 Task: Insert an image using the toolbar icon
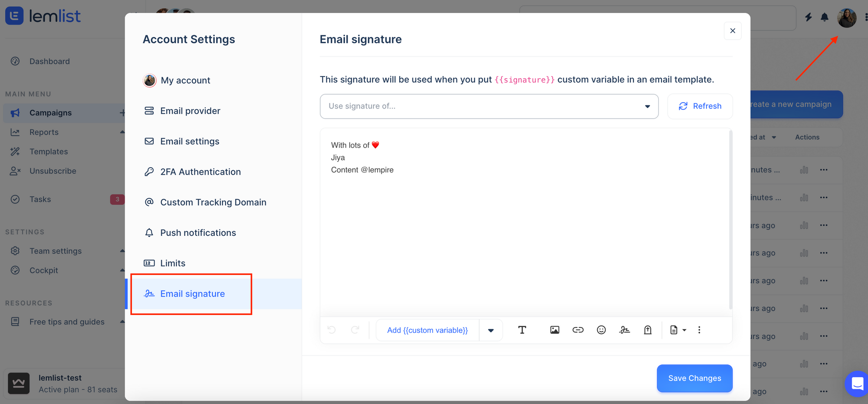click(x=555, y=330)
